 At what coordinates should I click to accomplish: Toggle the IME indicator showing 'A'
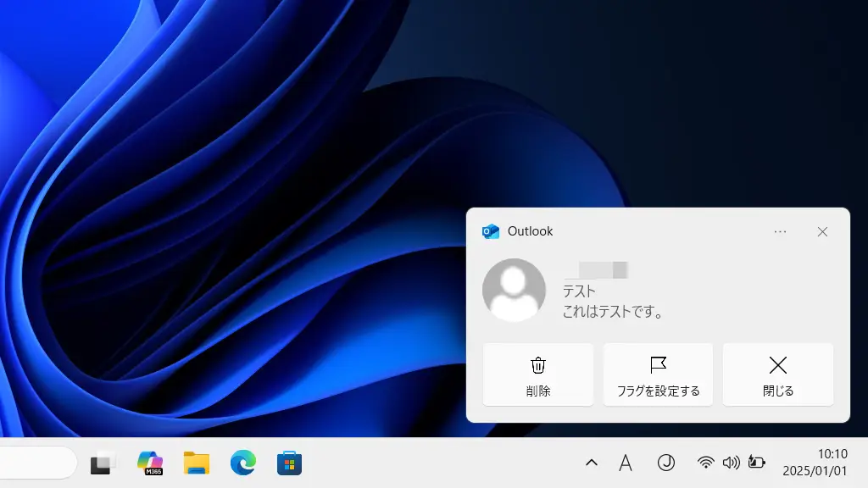625,463
